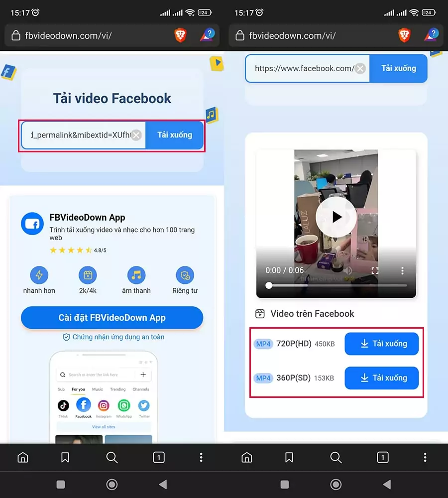This screenshot has width=448, height=498.
Task: Tap Instagram icon in app preview
Action: coord(104,405)
